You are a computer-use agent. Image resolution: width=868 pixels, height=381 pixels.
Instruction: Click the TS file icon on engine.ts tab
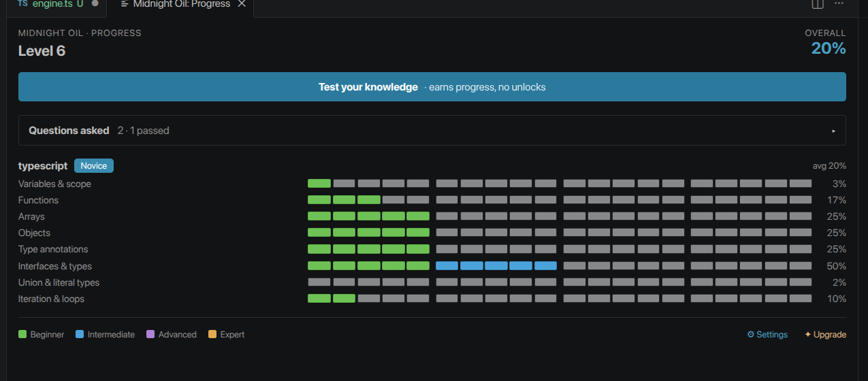tap(22, 3)
